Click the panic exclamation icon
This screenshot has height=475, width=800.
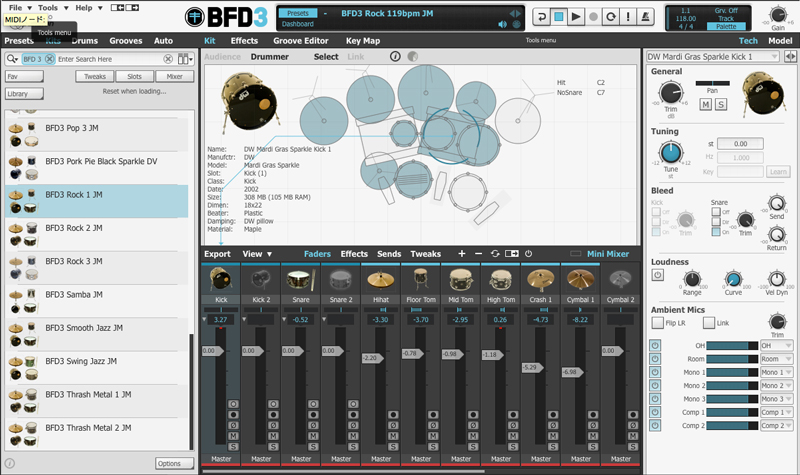click(x=628, y=16)
